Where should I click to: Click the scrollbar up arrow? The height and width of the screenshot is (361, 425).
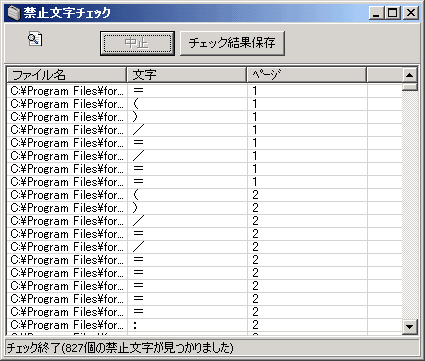[x=410, y=75]
